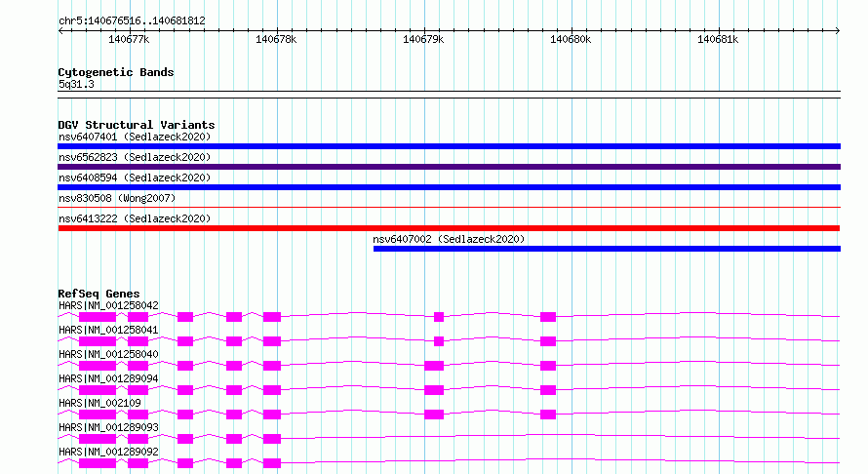Click the first wide exon of NM_001258042

98,317
